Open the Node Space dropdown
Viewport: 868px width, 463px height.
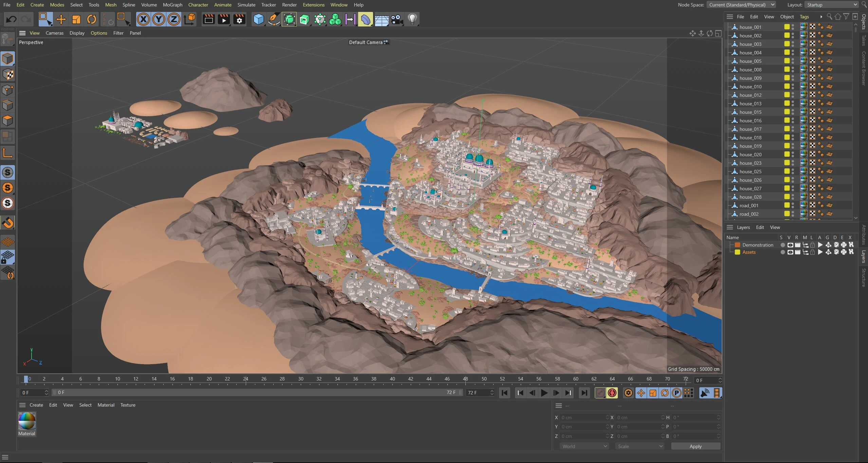742,5
